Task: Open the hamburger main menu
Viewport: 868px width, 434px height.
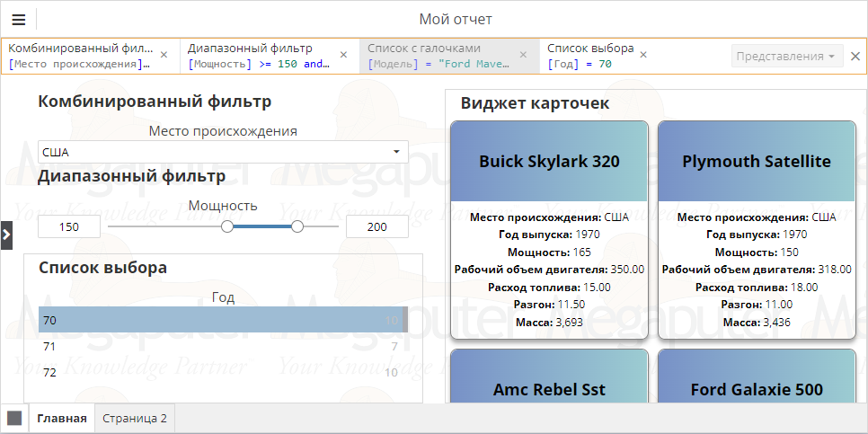Action: (x=18, y=20)
